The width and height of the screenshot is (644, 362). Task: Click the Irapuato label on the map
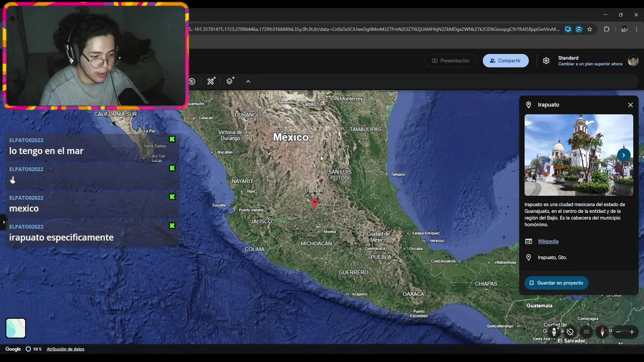(315, 191)
